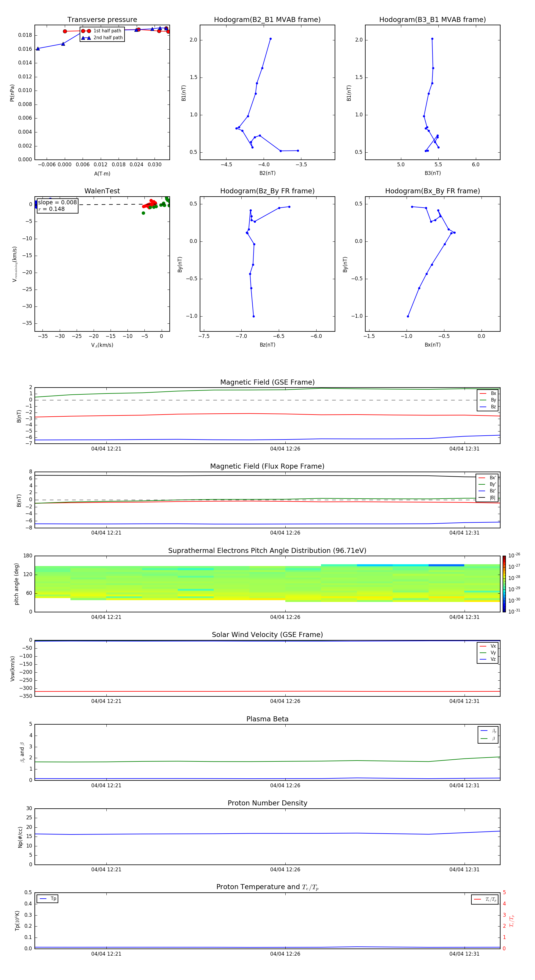This screenshot has width=535, height=980.
Task: Click '04/04 12:21' tick in GSE magnetic field plot
Action: coord(106,449)
